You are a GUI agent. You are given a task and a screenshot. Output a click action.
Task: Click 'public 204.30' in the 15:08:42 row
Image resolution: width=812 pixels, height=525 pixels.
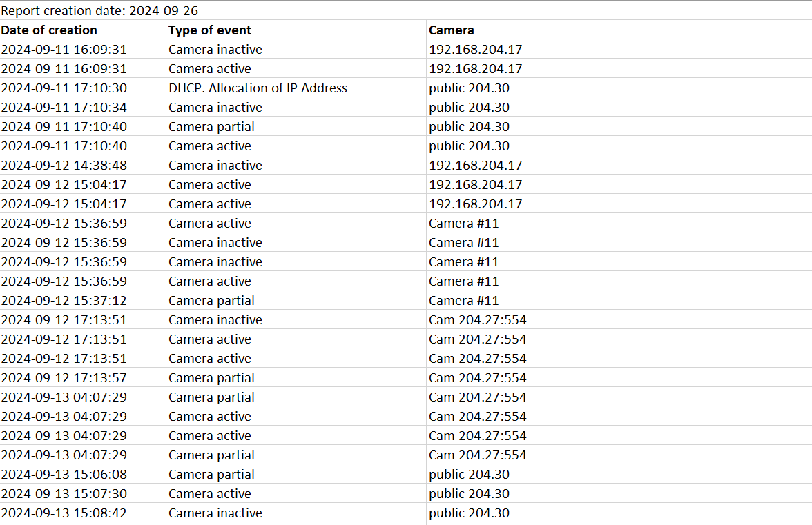pos(469,513)
